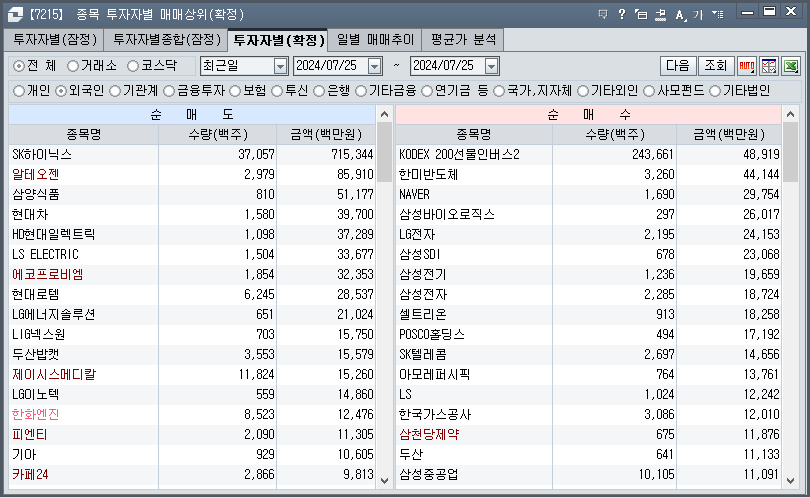This screenshot has height=498, width=810.
Task: Click 금액(백만원) header in 순매도 table
Action: tap(325, 135)
